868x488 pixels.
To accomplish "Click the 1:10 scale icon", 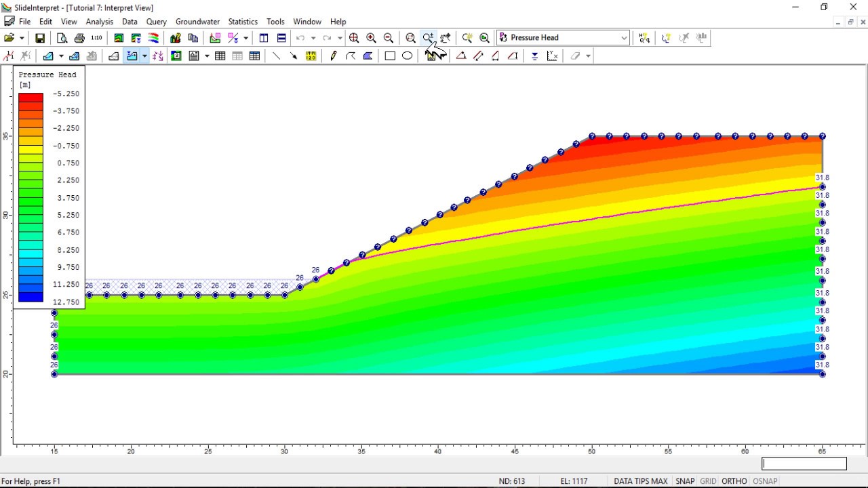I will 96,38.
